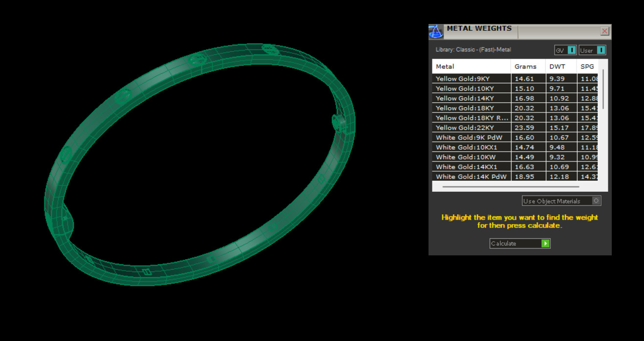Sort by the Metal column header
Viewport: 644px width, 341px height.
(x=472, y=67)
